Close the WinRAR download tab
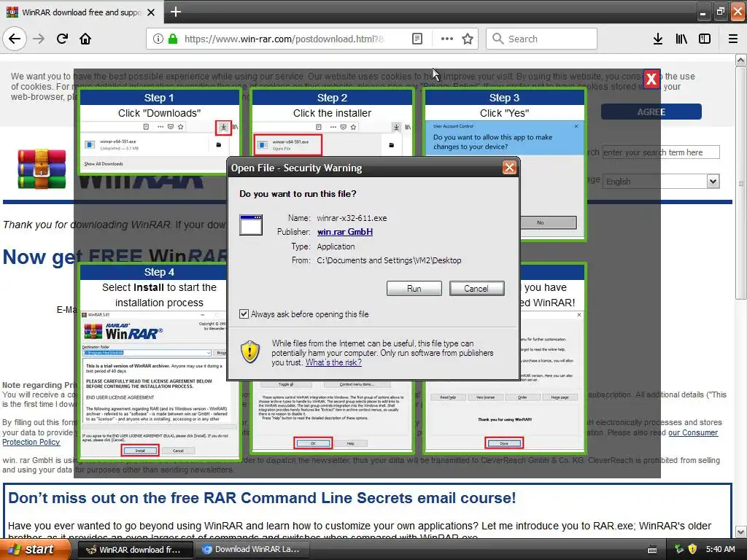 pos(151,12)
